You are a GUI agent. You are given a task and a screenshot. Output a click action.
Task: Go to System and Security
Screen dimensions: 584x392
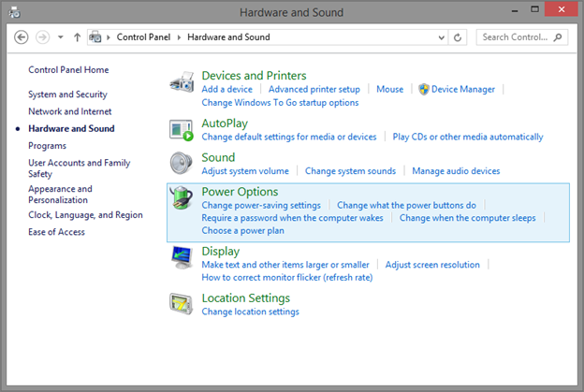[x=67, y=94]
